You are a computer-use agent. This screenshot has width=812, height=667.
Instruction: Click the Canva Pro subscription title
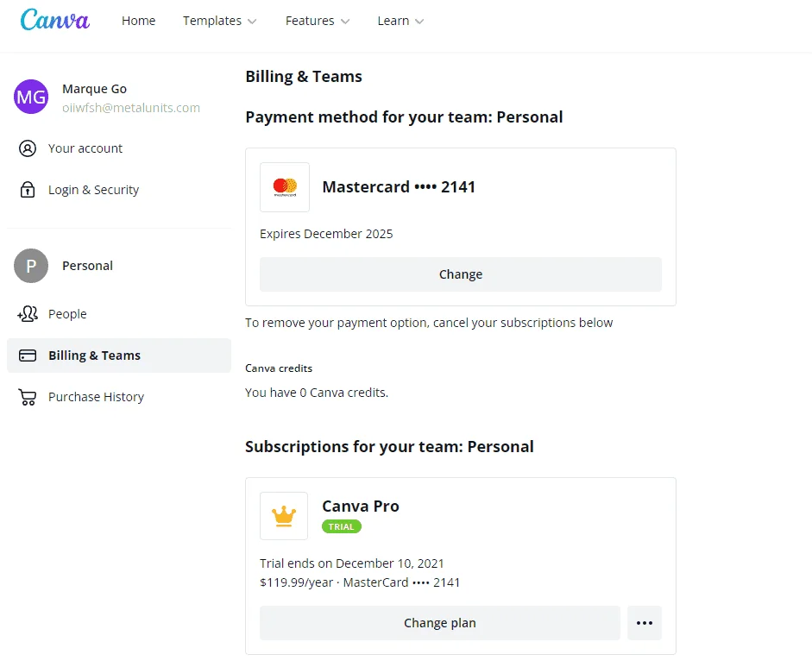click(x=361, y=506)
